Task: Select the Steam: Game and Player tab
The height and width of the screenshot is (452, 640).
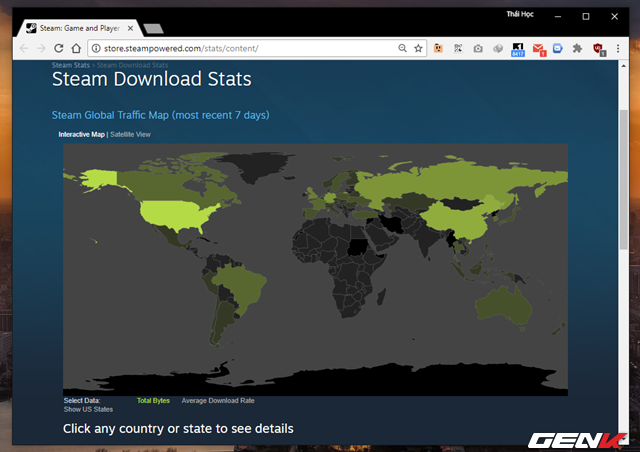Action: coord(79,28)
